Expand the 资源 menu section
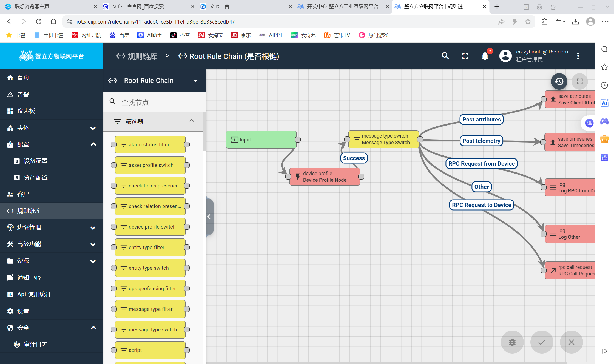Screen dimensions: 614x364 click(93, 261)
